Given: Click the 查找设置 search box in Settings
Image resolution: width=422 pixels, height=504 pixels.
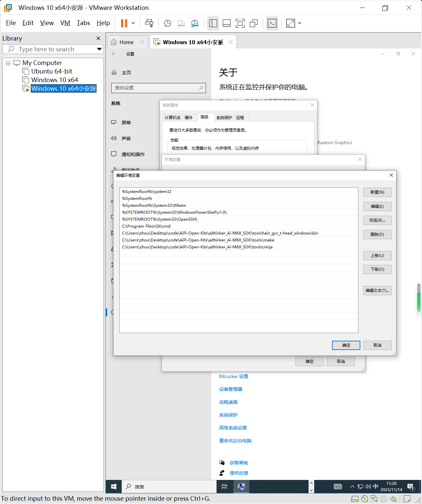Looking at the screenshot, I should [159, 88].
